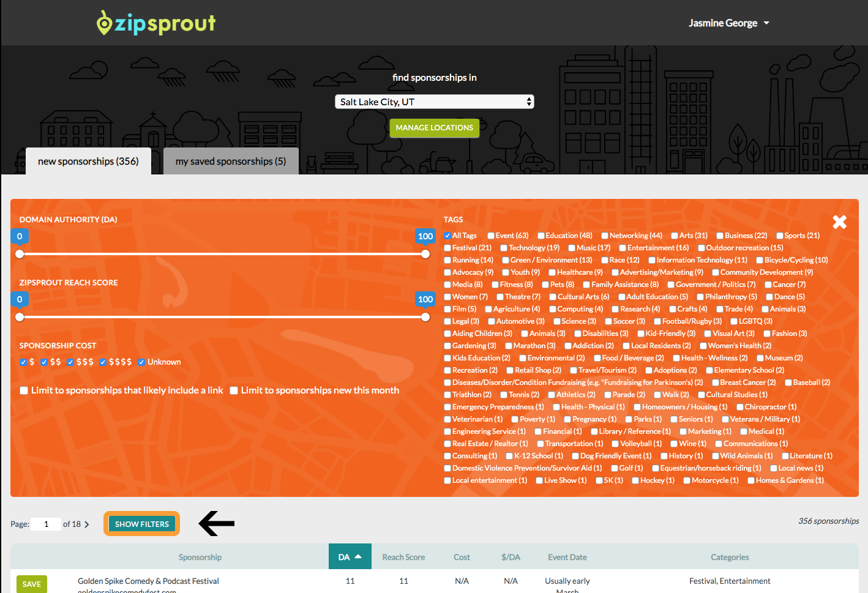
Task: Check the Gardening (3) tag
Action: (x=447, y=346)
